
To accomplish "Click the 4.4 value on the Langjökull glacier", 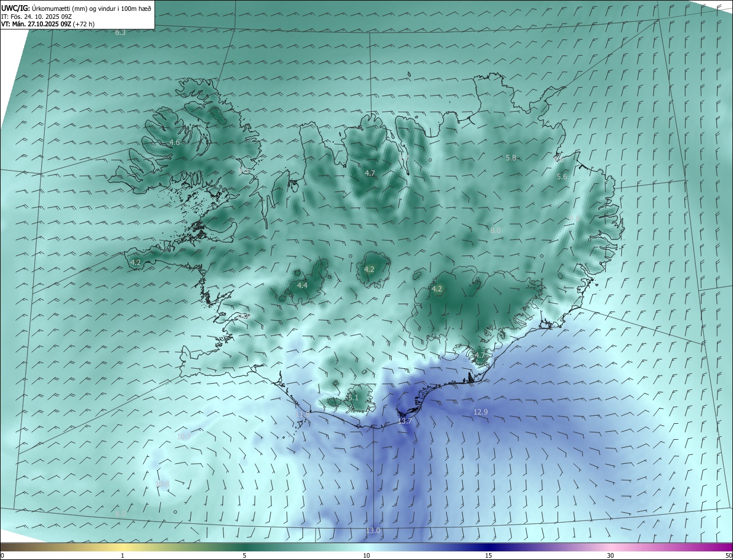I will [302, 285].
